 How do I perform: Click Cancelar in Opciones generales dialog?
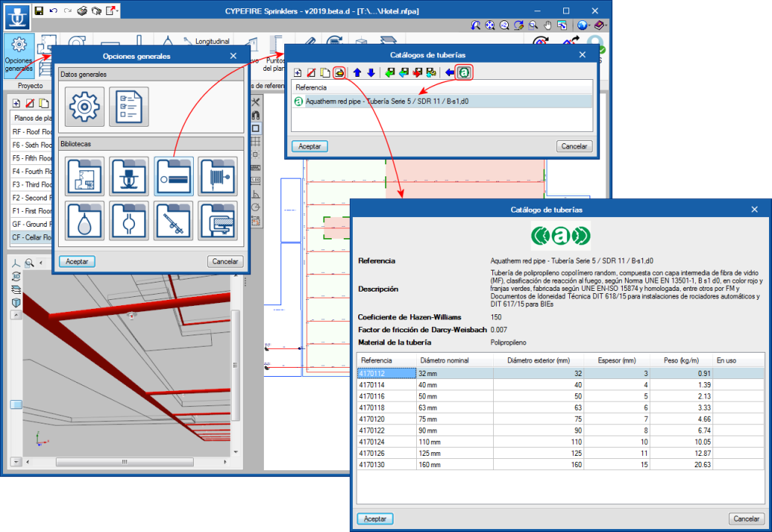coord(225,261)
